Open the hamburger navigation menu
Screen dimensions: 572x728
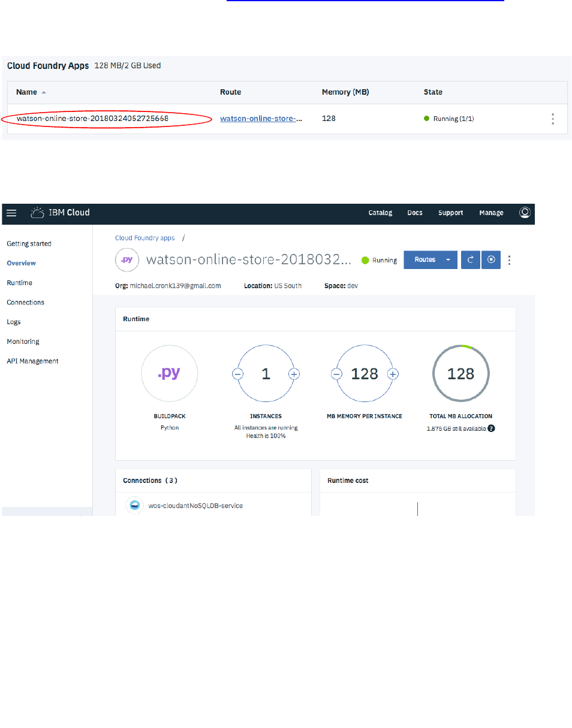(12, 213)
